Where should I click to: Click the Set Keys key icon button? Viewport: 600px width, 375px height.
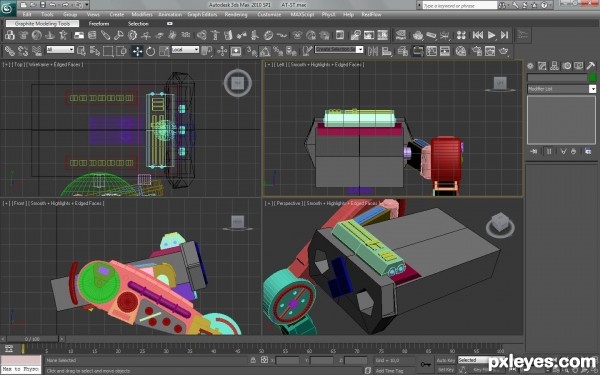425,364
